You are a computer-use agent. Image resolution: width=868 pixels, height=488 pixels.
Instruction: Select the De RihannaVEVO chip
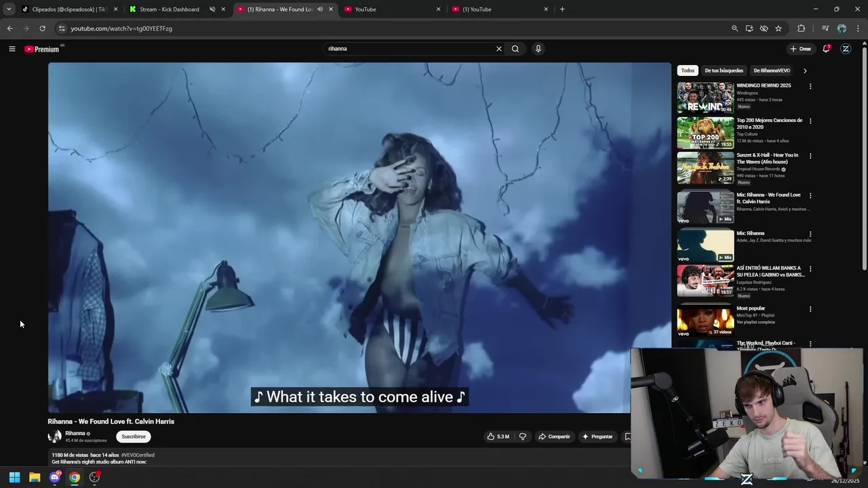click(772, 70)
